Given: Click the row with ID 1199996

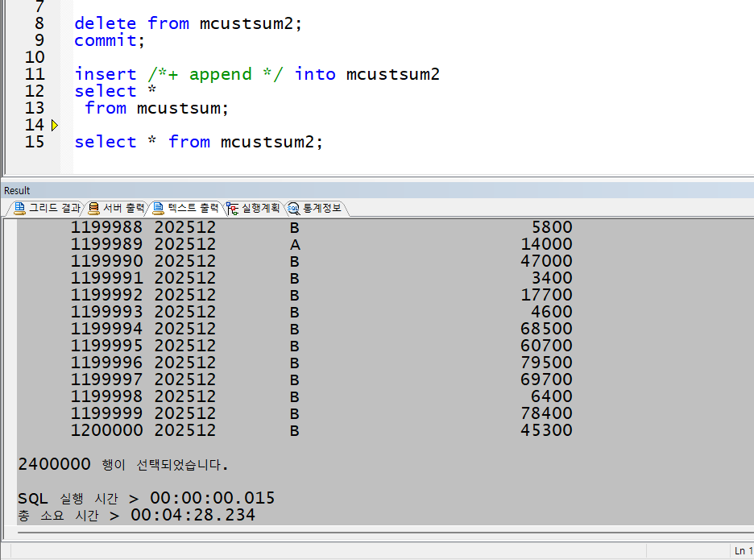Looking at the screenshot, I should click(321, 363).
